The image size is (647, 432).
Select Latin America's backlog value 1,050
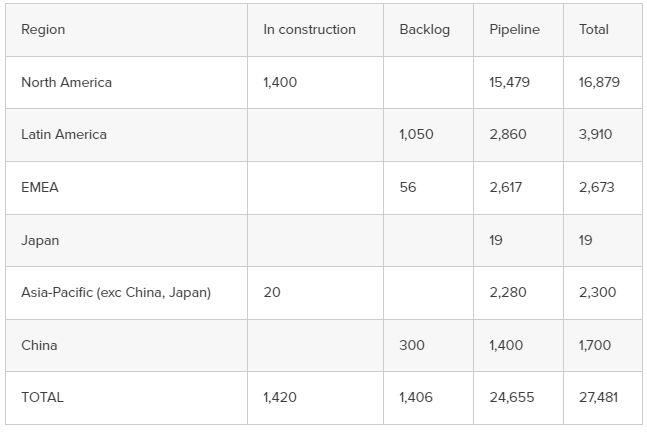coord(416,134)
